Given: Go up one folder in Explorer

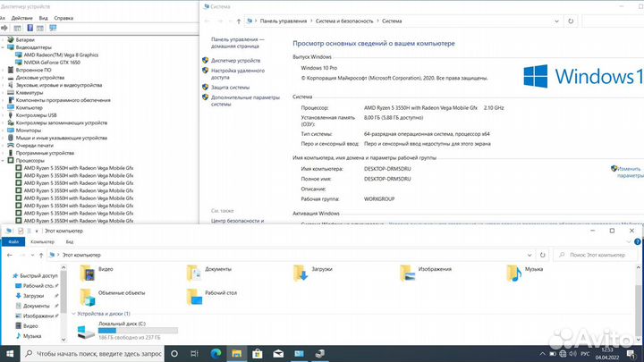Looking at the screenshot, I should [41, 255].
